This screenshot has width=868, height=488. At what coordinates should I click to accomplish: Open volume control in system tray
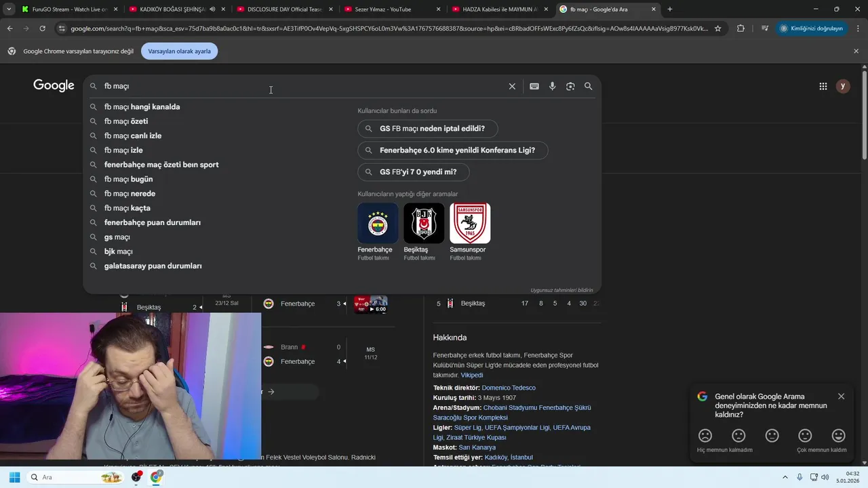coord(825,477)
